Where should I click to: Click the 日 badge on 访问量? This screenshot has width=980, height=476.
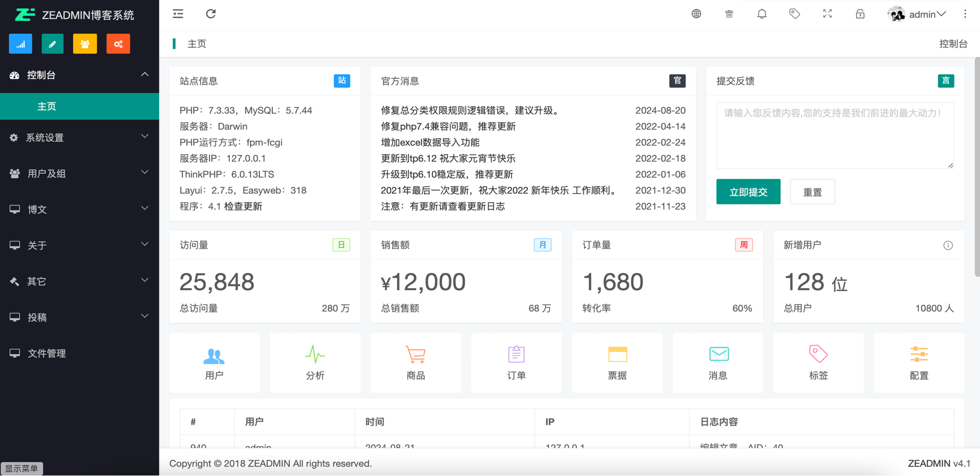click(x=341, y=245)
